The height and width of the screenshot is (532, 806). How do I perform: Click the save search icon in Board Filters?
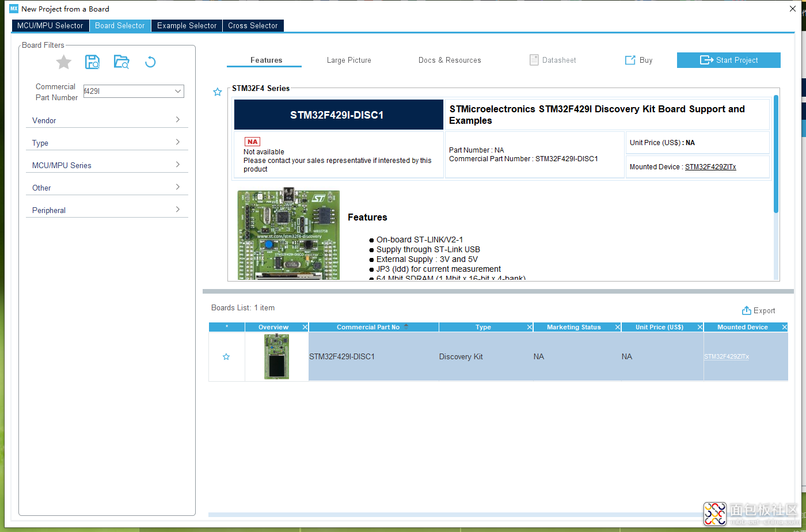[92, 62]
